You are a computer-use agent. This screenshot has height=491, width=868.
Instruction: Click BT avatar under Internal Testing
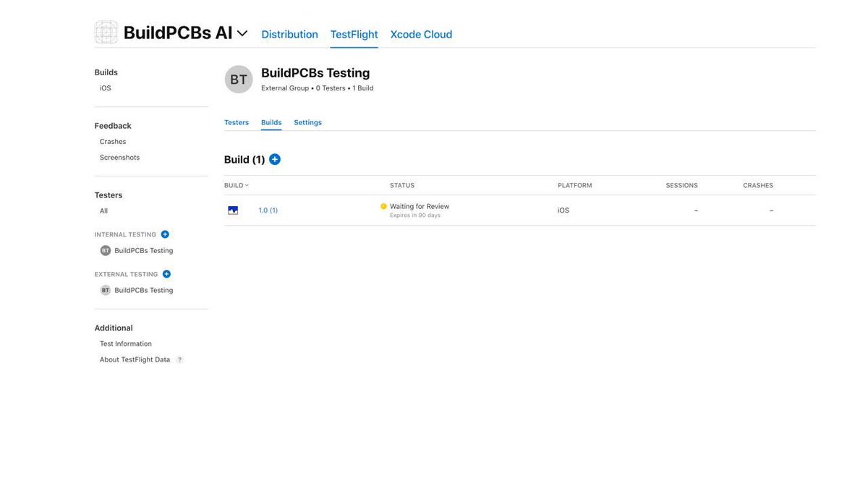click(106, 251)
